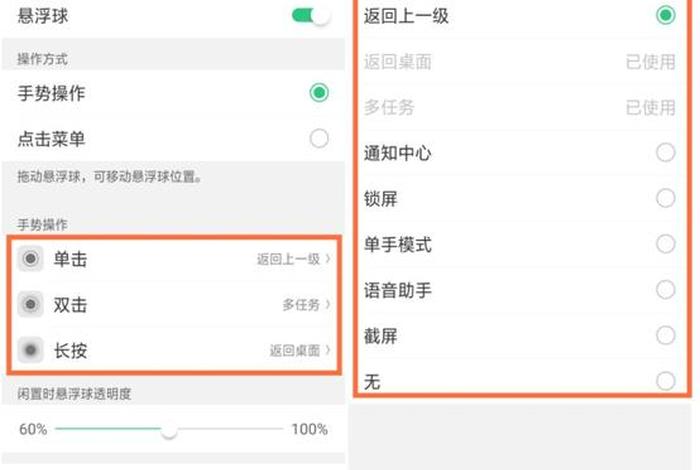The width and height of the screenshot is (700, 470).
Task: Open the 单击 gesture setting chevron
Action: [x=326, y=260]
